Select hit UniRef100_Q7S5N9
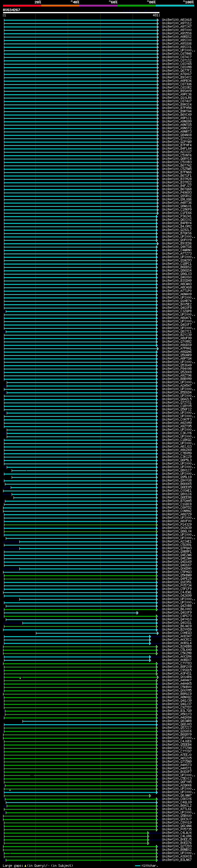The image size is (197, 868). [x=177, y=762]
